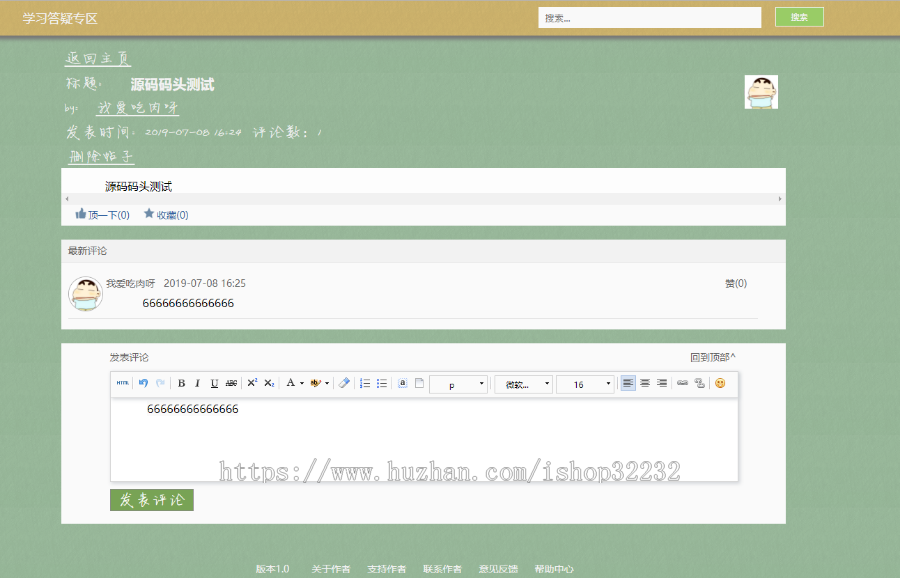The image size is (900, 578).
Task: Click the Remove Format eraser icon
Action: pos(342,383)
